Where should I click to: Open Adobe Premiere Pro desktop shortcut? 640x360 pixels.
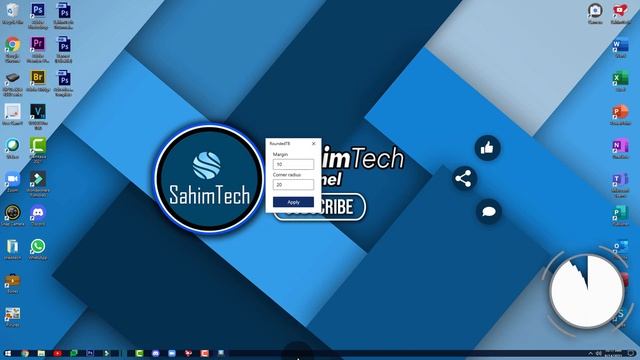[x=38, y=48]
